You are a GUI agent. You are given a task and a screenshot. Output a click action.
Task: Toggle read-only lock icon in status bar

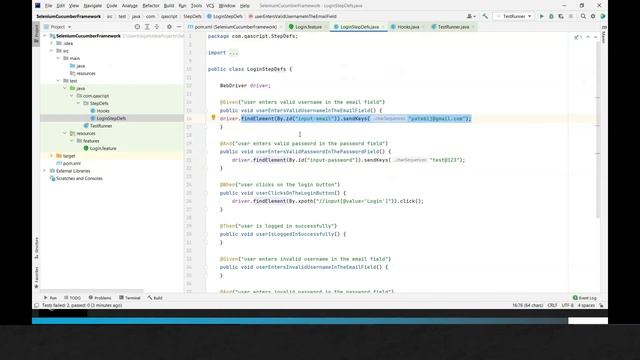pos(601,305)
